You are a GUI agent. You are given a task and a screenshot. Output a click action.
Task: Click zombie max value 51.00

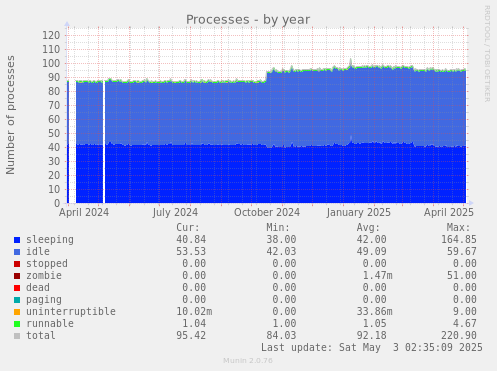click(x=462, y=276)
